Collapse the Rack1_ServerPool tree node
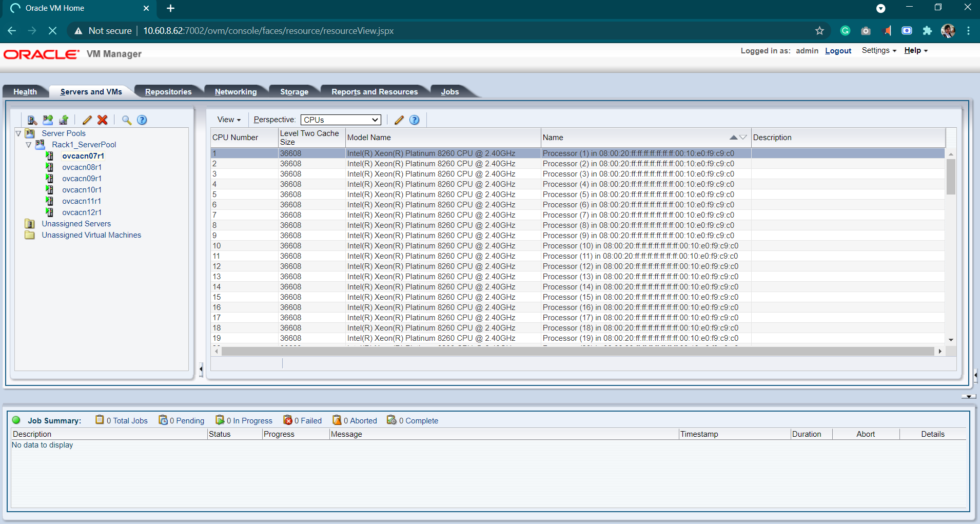The height and width of the screenshot is (524, 980). (x=29, y=145)
